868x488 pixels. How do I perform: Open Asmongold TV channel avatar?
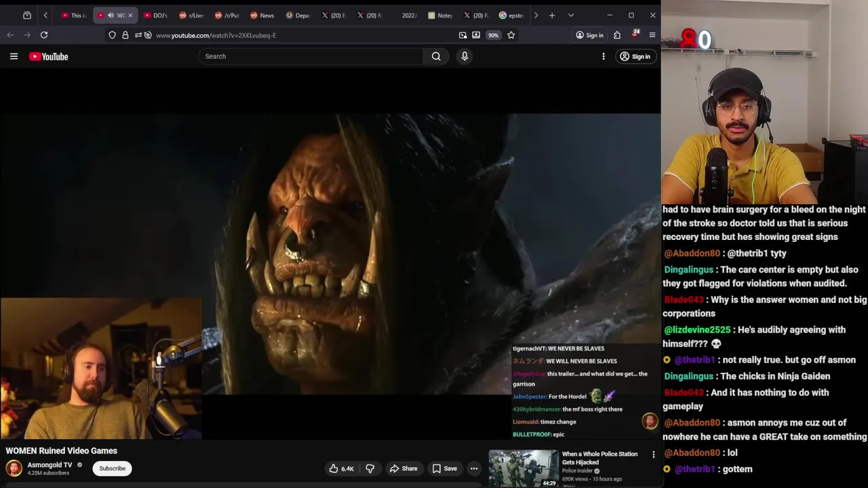[14, 468]
